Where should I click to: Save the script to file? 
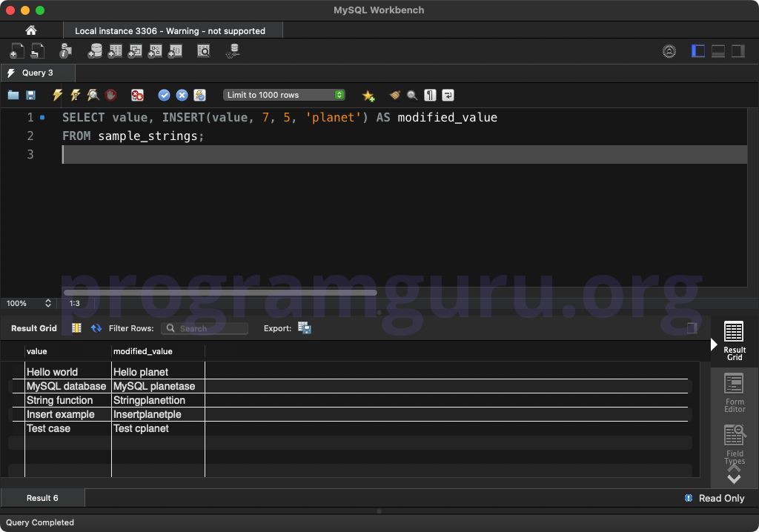click(30, 95)
